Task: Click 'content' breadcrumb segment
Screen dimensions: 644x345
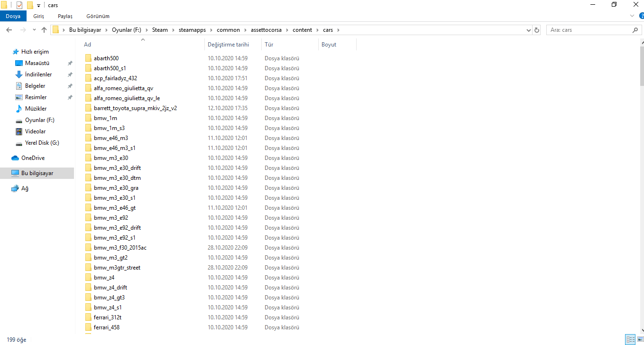Action: coord(302,30)
